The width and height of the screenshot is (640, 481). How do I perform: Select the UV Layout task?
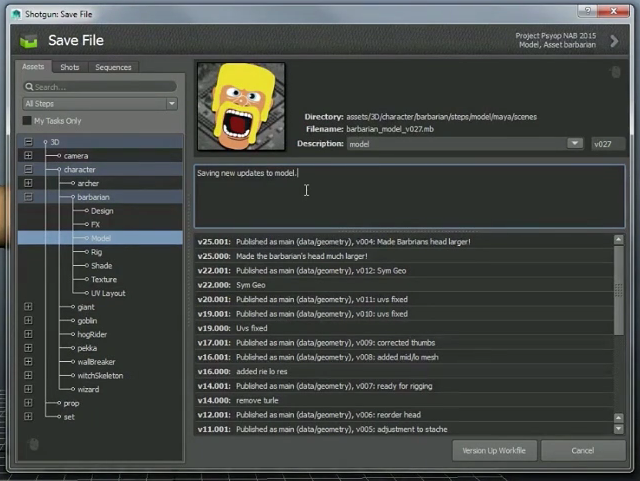pyautogui.click(x=108, y=293)
